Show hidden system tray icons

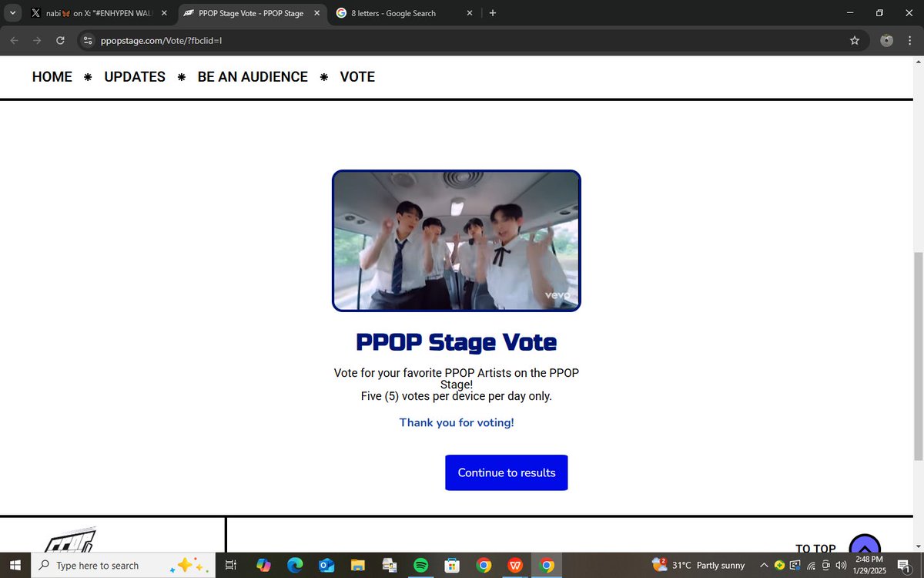(764, 565)
